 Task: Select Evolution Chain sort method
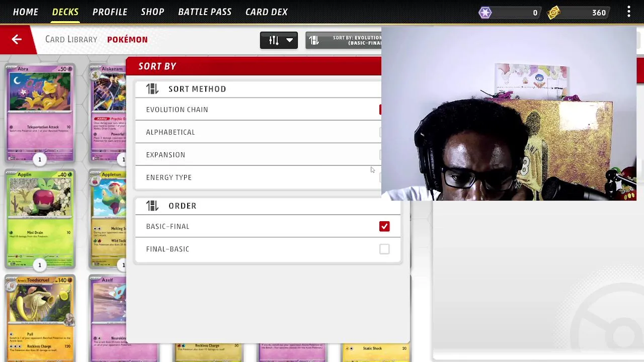[259, 110]
